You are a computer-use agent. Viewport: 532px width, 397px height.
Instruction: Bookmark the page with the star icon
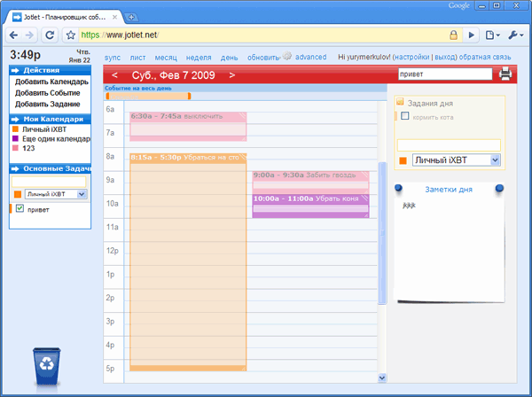click(x=71, y=35)
